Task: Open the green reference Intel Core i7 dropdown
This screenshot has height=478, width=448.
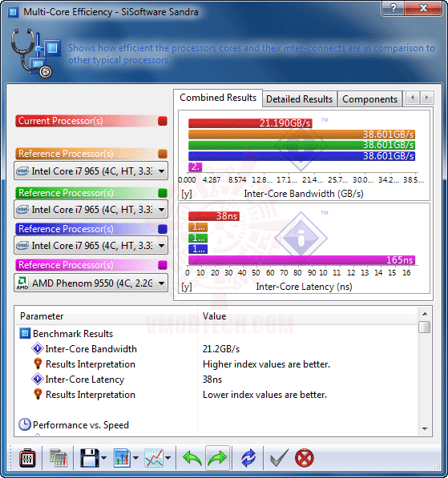Action: click(91, 210)
